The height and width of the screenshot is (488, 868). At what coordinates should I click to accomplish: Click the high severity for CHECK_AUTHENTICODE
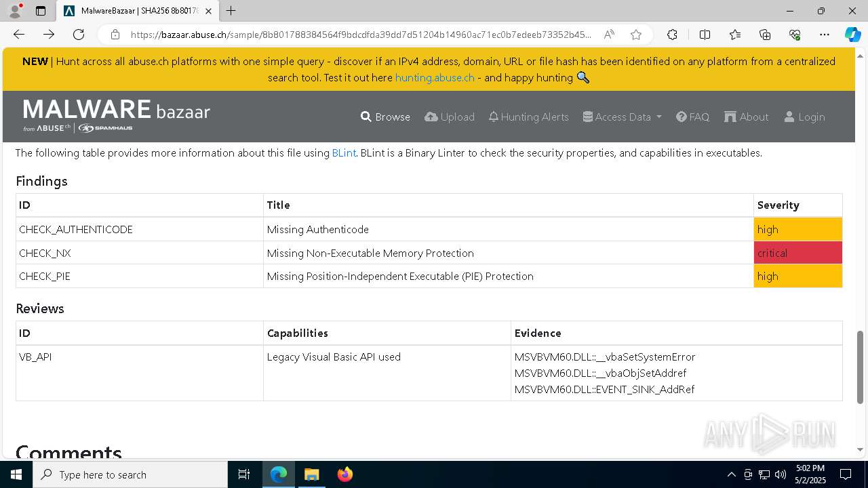[797, 229]
